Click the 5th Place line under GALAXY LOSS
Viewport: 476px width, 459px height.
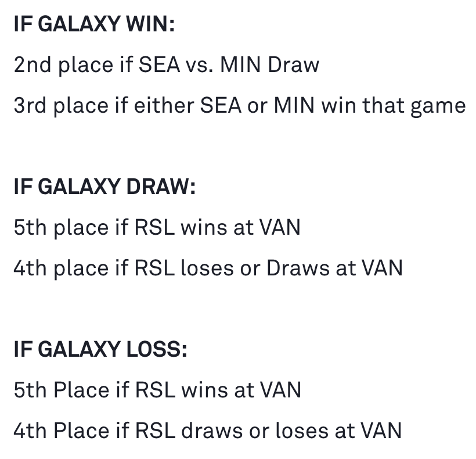(157, 390)
